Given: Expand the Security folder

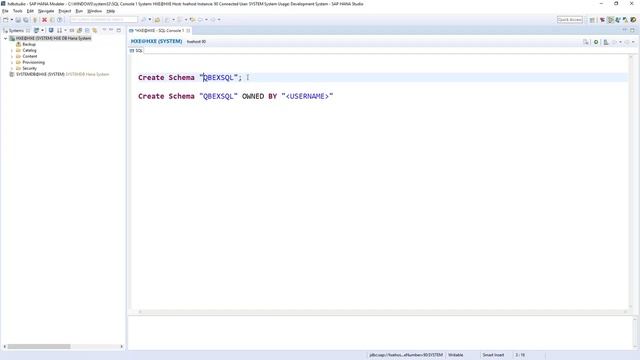Looking at the screenshot, I should pos(12,69).
